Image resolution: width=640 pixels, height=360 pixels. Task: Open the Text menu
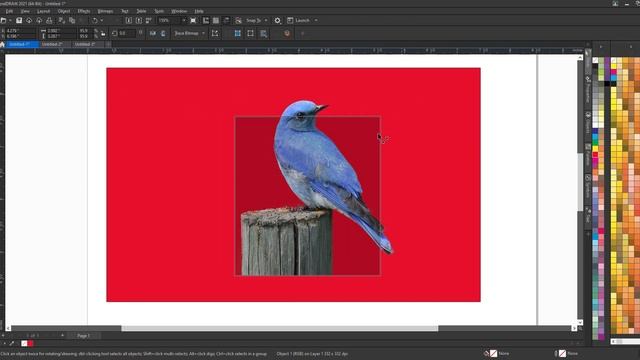[x=125, y=11]
